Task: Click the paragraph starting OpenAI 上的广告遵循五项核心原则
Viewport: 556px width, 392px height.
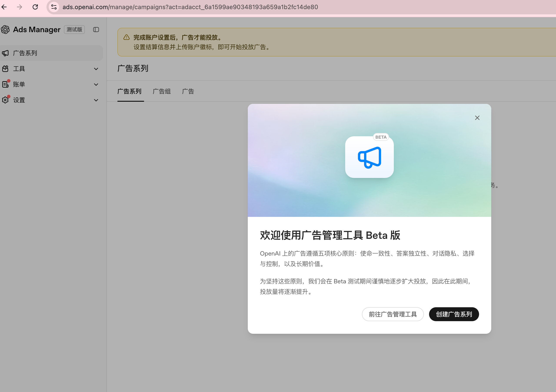Action: click(367, 259)
